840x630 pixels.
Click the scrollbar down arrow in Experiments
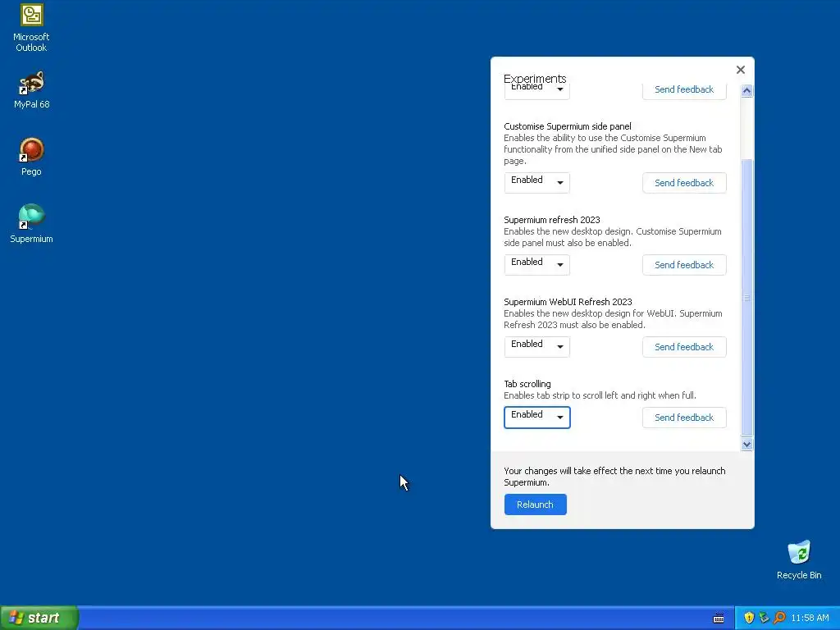pyautogui.click(x=746, y=444)
